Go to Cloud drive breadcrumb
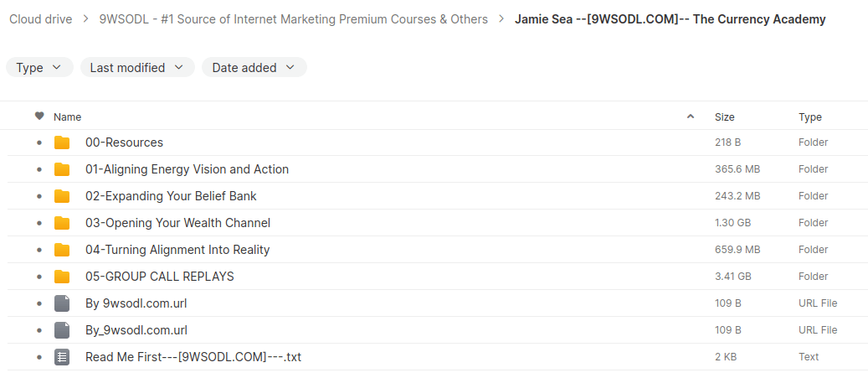 pyautogui.click(x=41, y=19)
